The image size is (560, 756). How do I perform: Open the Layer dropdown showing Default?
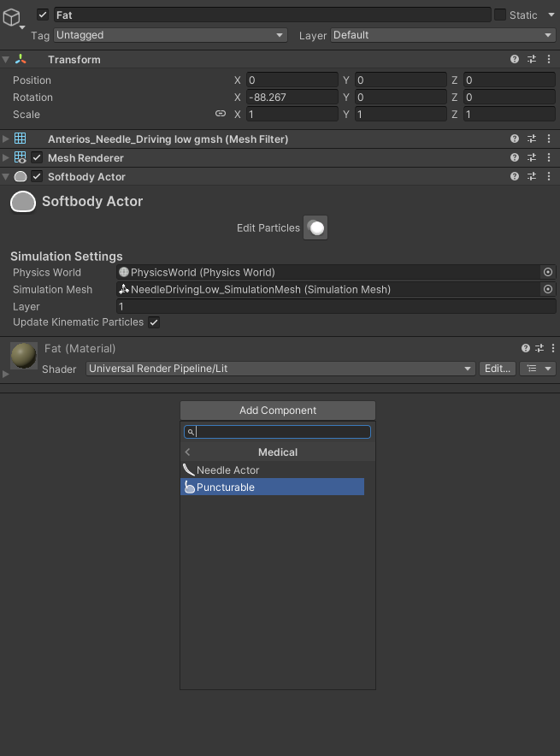pos(442,35)
